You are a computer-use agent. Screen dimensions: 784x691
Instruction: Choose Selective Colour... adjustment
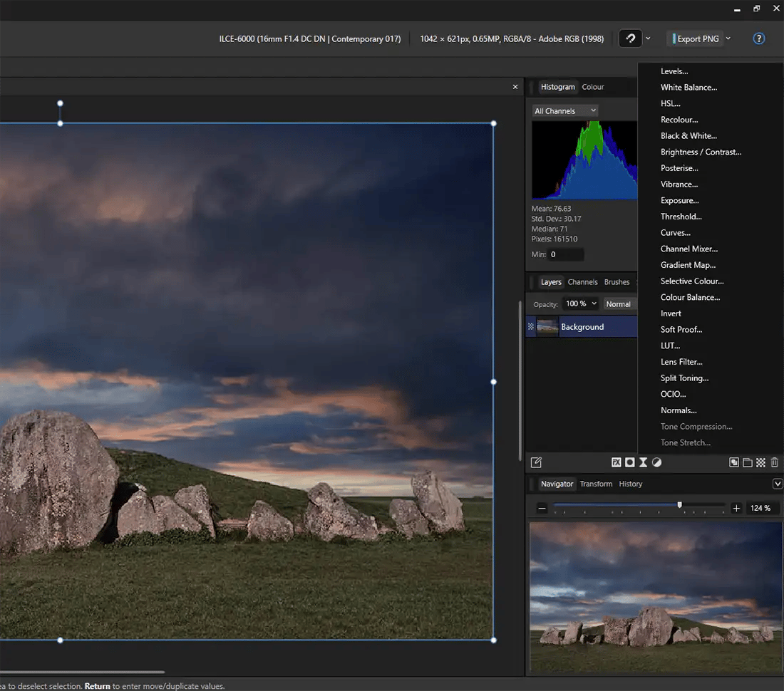pyautogui.click(x=692, y=281)
